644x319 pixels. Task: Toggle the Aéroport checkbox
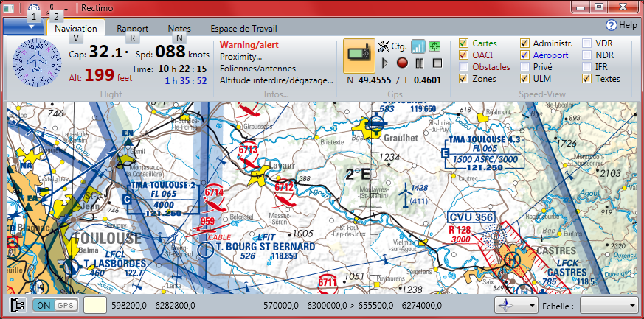pyautogui.click(x=524, y=55)
